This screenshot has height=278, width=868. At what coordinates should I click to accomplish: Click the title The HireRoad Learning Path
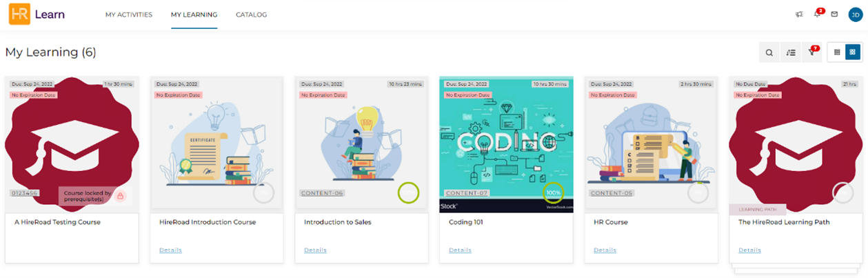(784, 222)
